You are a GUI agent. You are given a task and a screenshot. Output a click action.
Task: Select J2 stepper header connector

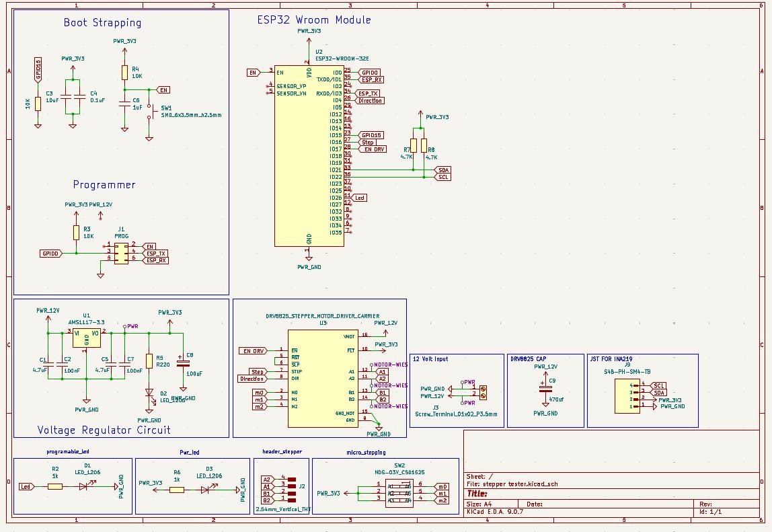point(292,489)
